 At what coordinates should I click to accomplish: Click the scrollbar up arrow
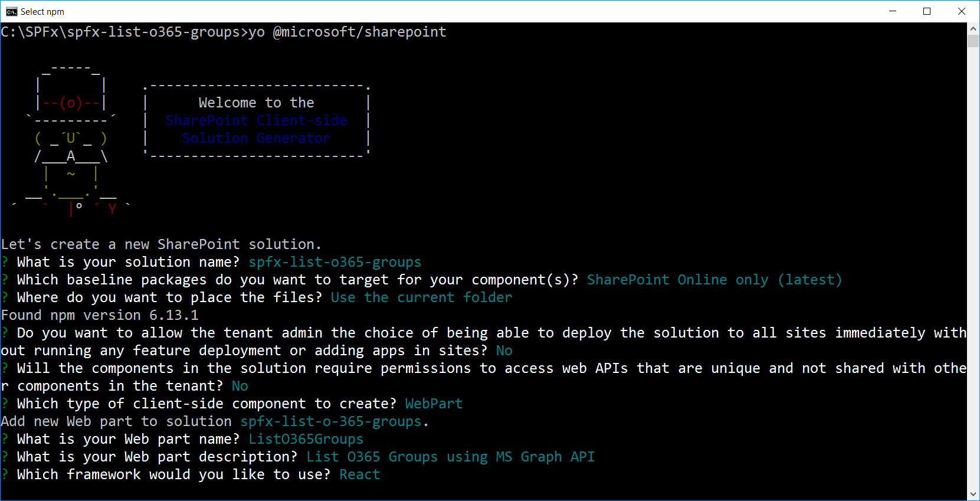tap(974, 28)
